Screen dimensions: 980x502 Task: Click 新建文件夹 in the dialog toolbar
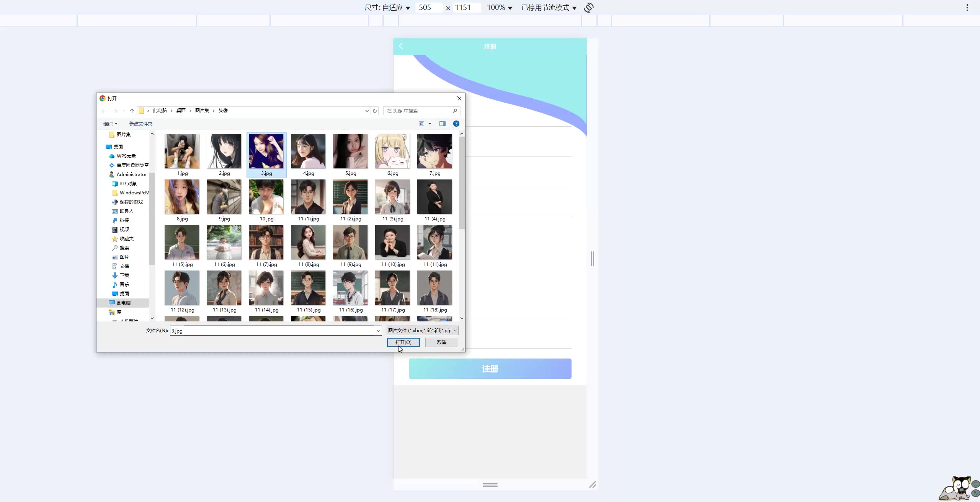click(140, 124)
